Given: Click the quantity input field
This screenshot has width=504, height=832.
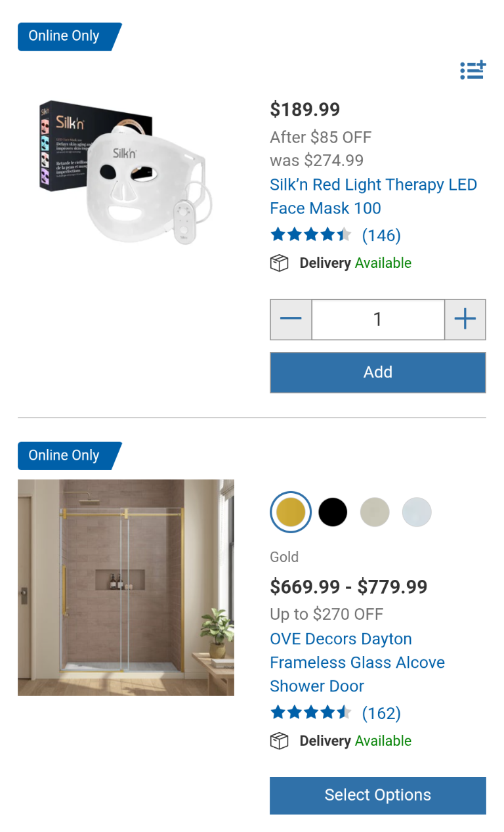Looking at the screenshot, I should click(x=378, y=320).
